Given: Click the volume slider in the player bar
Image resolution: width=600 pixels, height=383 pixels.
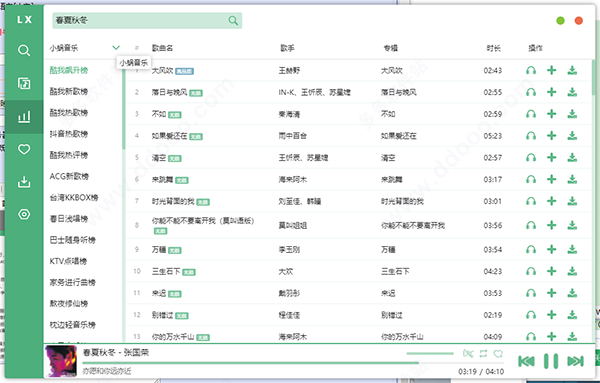Looking at the screenshot, I should 430,354.
